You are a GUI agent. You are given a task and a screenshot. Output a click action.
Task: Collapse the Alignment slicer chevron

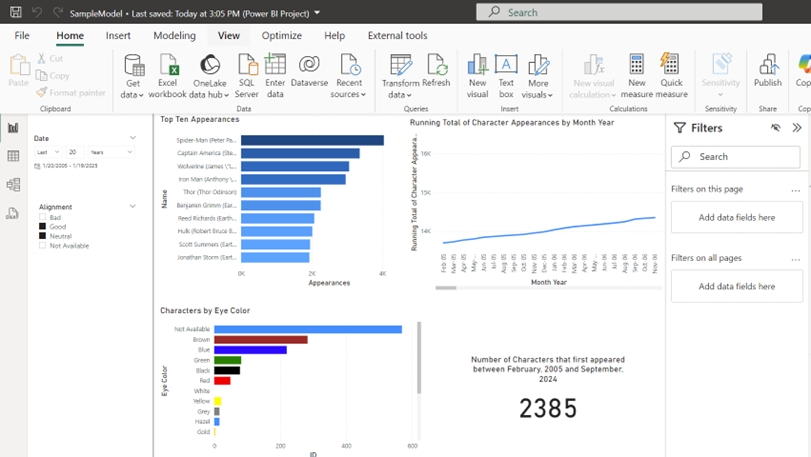point(133,206)
